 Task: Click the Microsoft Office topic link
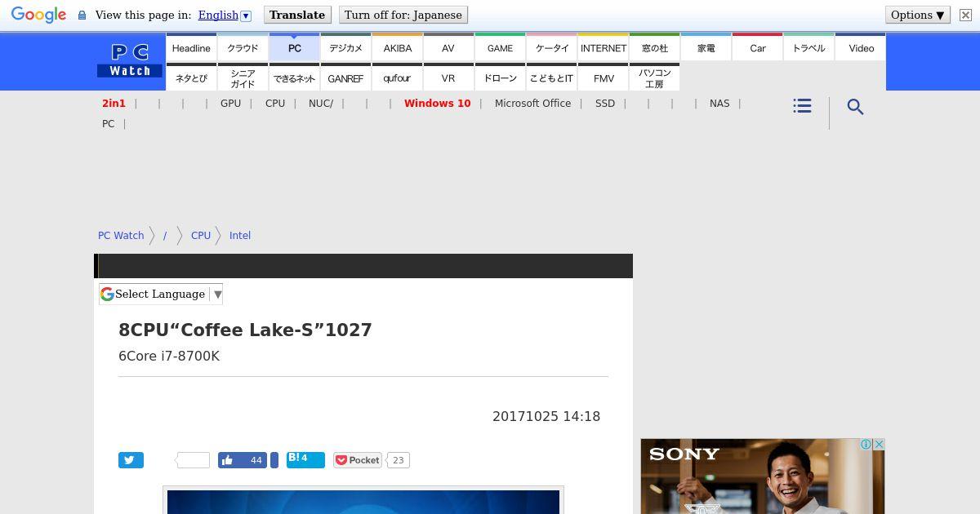point(532,104)
